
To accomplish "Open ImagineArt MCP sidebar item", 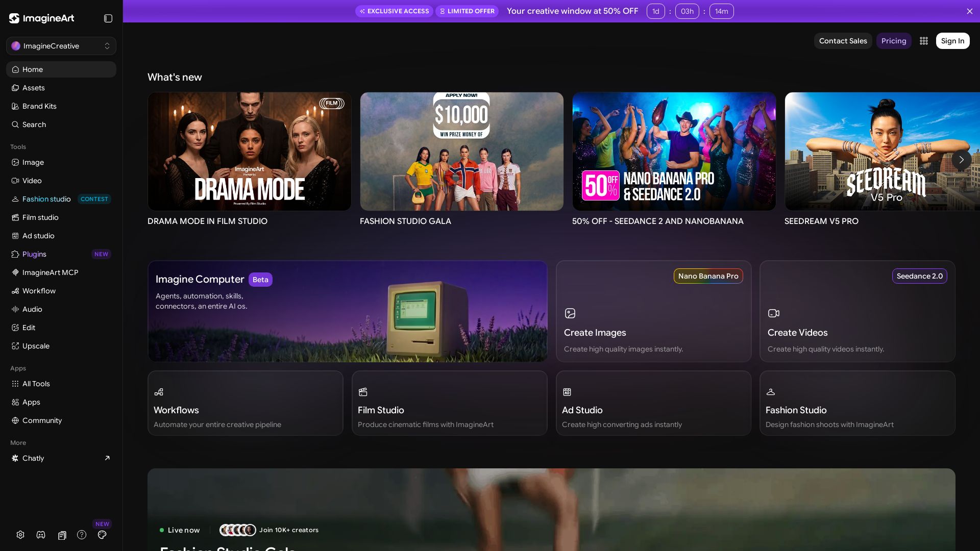I will (x=61, y=272).
